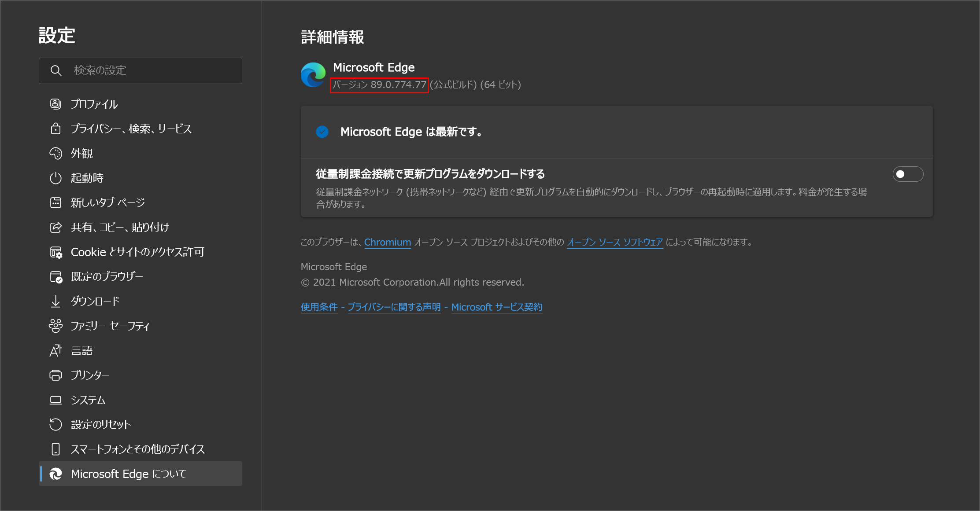Click the (公式ビルド) (64 ビット) text
This screenshot has height=511, width=980.
coord(476,85)
